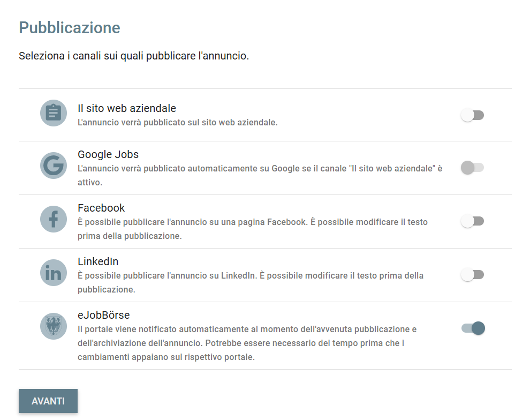Enable the "Il sito web aziendale" toggle
This screenshot has height=420, width=530.
472,115
